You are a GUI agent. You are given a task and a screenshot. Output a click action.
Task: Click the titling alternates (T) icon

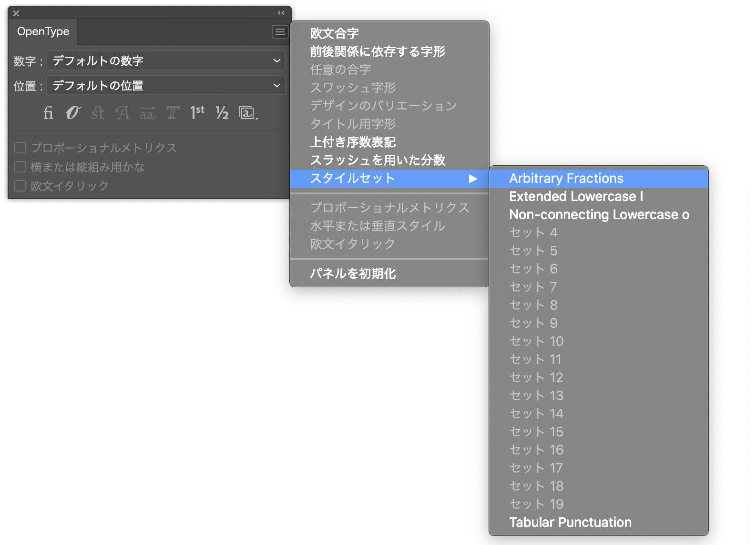click(x=172, y=113)
